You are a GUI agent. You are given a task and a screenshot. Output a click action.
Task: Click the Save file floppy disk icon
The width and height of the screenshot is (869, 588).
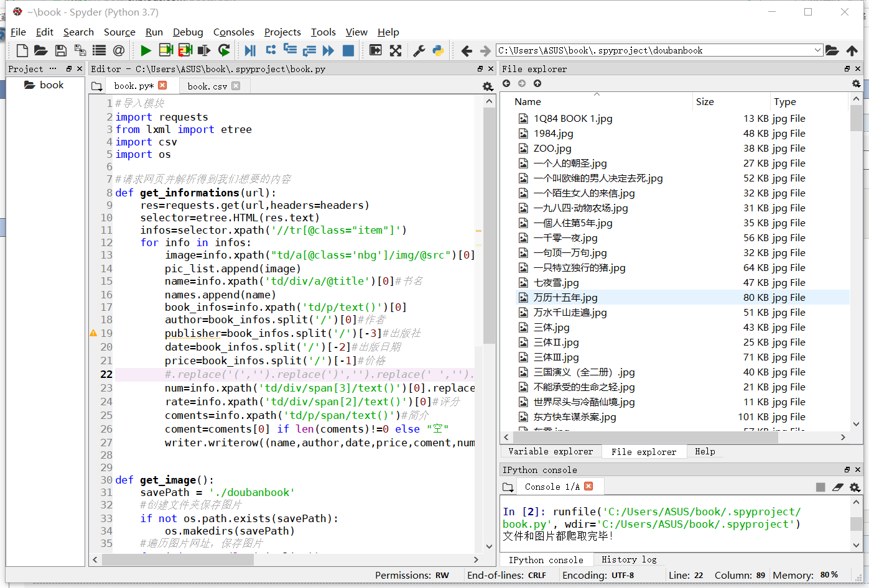(60, 50)
